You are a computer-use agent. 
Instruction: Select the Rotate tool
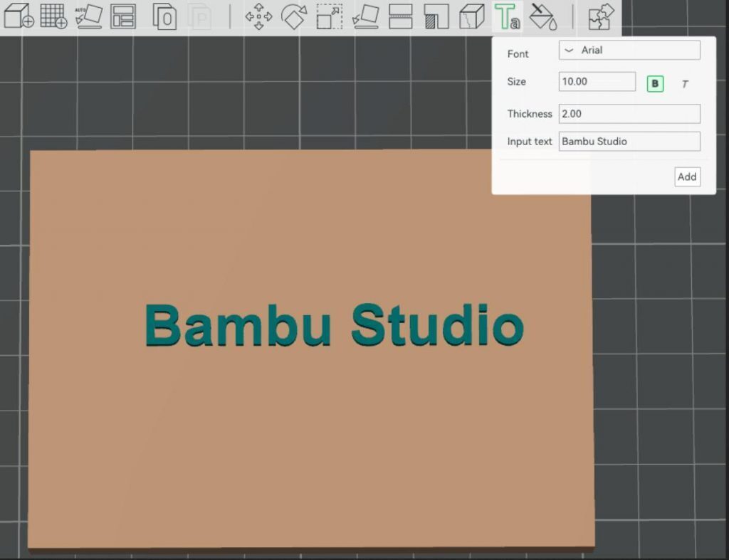click(x=295, y=18)
